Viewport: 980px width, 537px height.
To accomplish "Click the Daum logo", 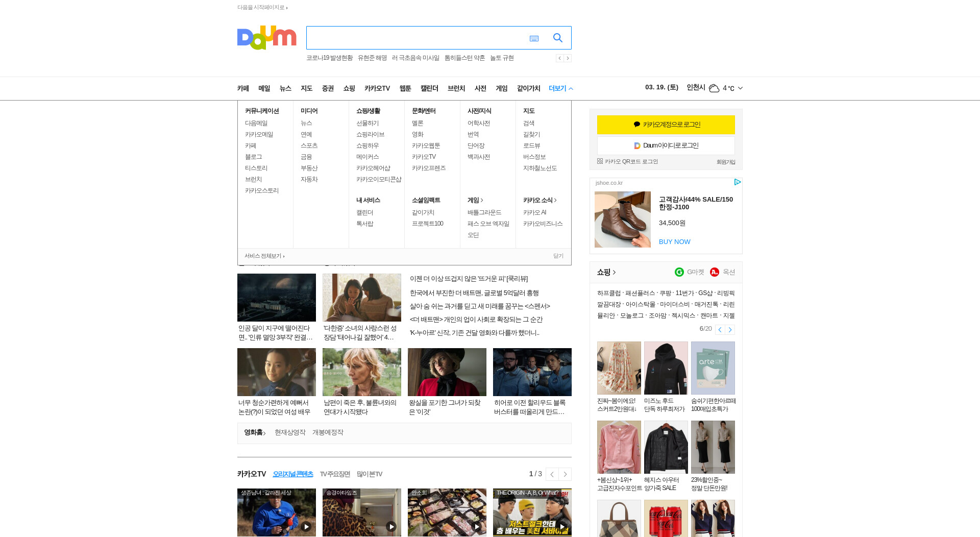I will point(266,38).
